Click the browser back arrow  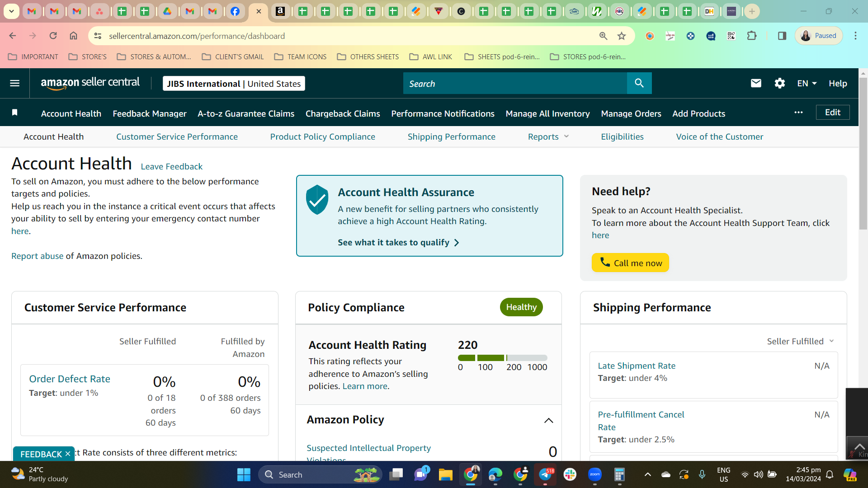click(x=13, y=36)
